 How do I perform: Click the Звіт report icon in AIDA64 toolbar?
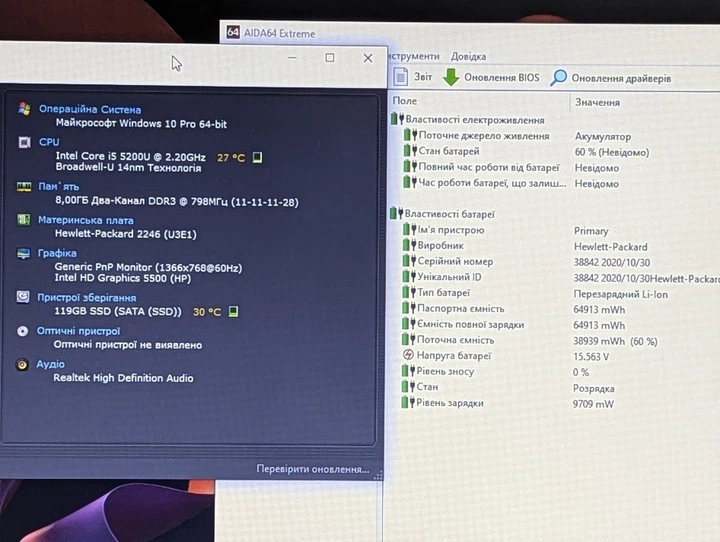400,76
